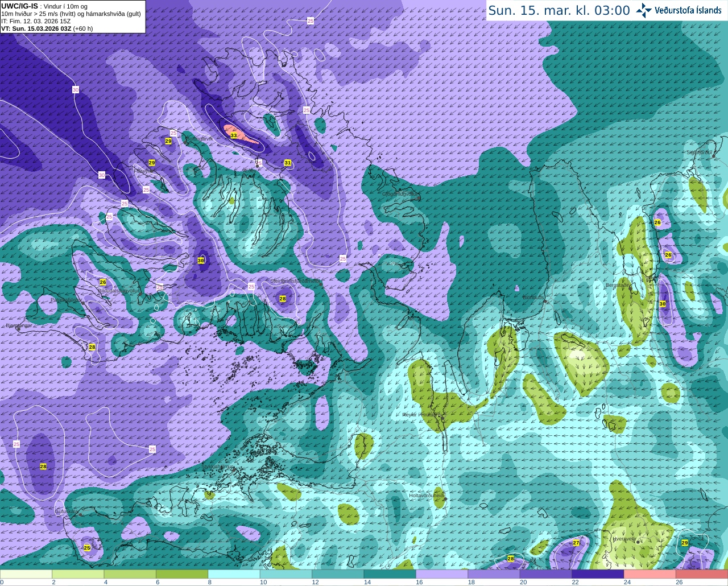Click the legend tick label '10'

tap(263, 582)
